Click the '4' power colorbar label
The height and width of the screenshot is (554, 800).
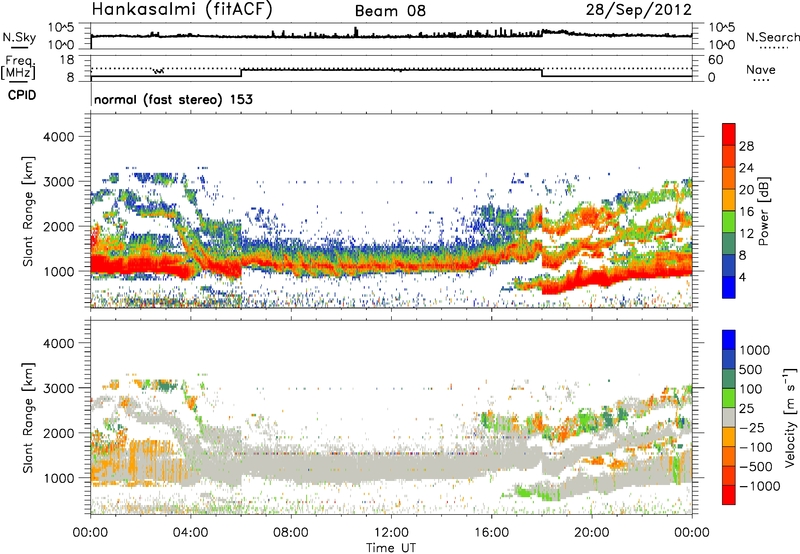pyautogui.click(x=743, y=278)
